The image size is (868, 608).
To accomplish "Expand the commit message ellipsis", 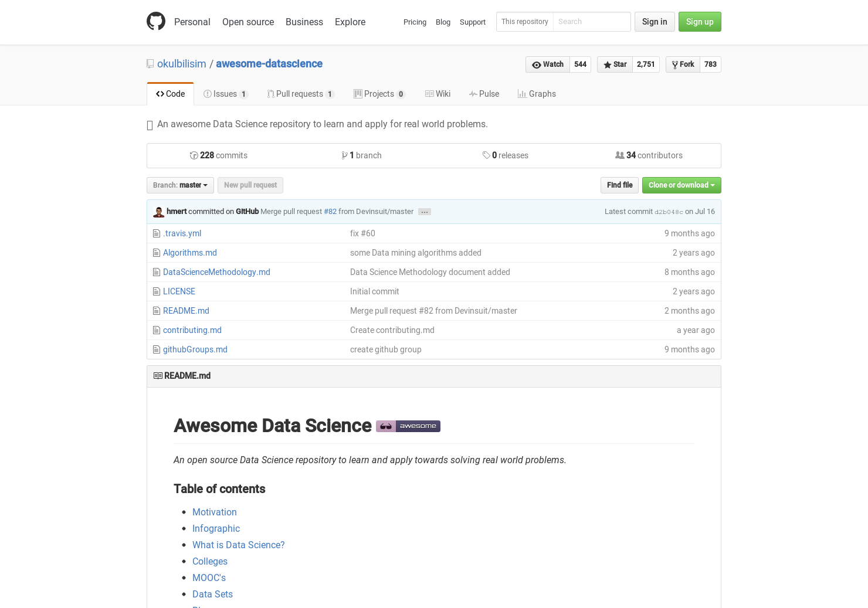I will [424, 212].
